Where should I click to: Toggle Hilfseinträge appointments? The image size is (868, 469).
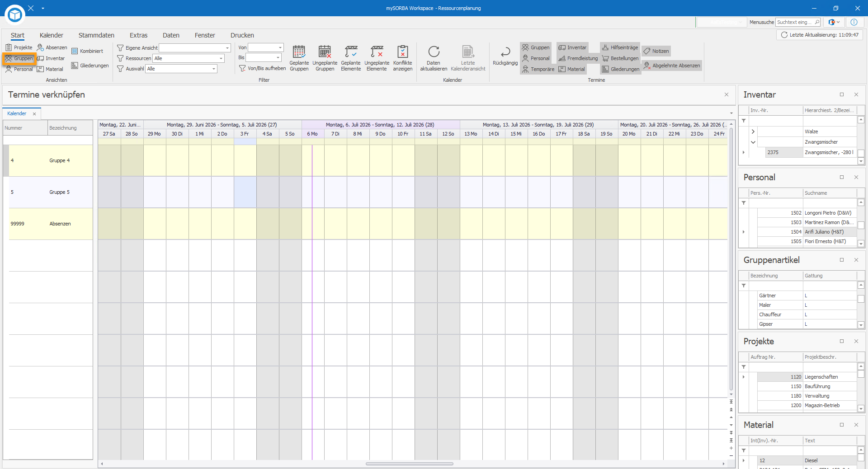pyautogui.click(x=620, y=47)
